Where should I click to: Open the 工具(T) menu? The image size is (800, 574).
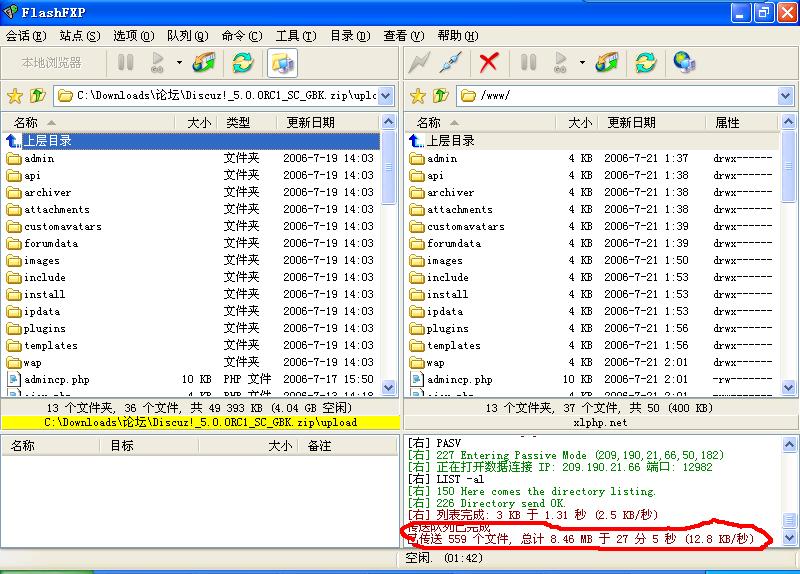[296, 36]
